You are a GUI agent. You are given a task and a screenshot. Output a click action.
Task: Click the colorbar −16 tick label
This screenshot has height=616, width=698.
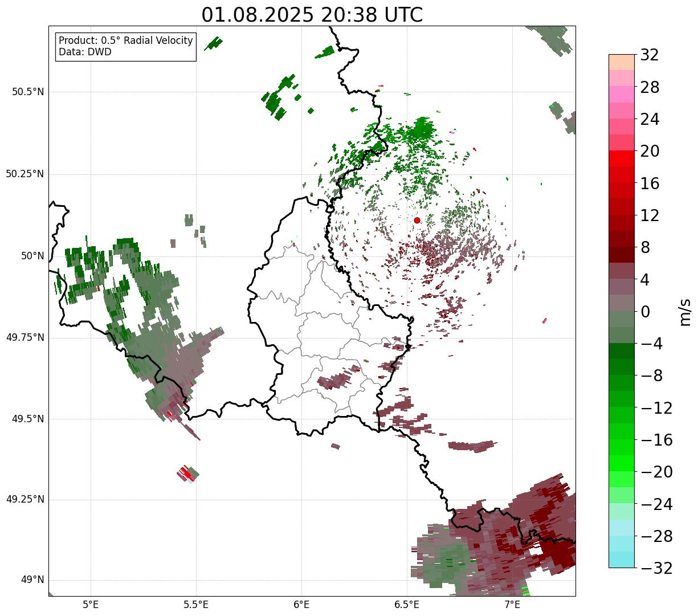(x=656, y=440)
